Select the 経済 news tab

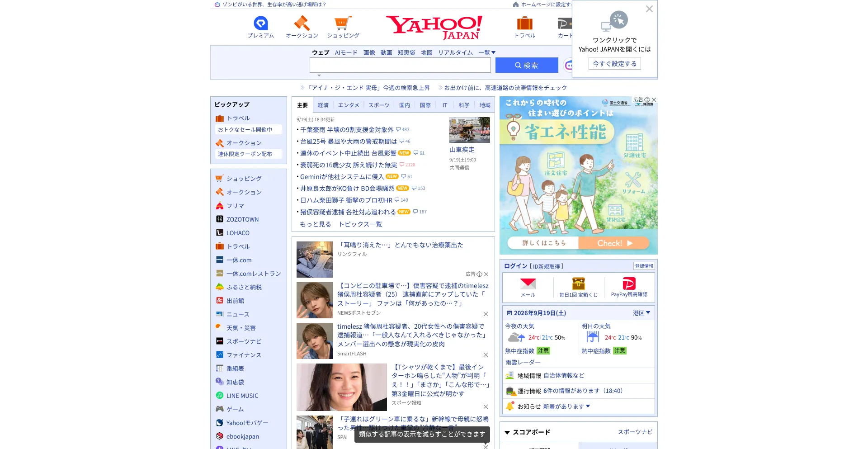[323, 105]
